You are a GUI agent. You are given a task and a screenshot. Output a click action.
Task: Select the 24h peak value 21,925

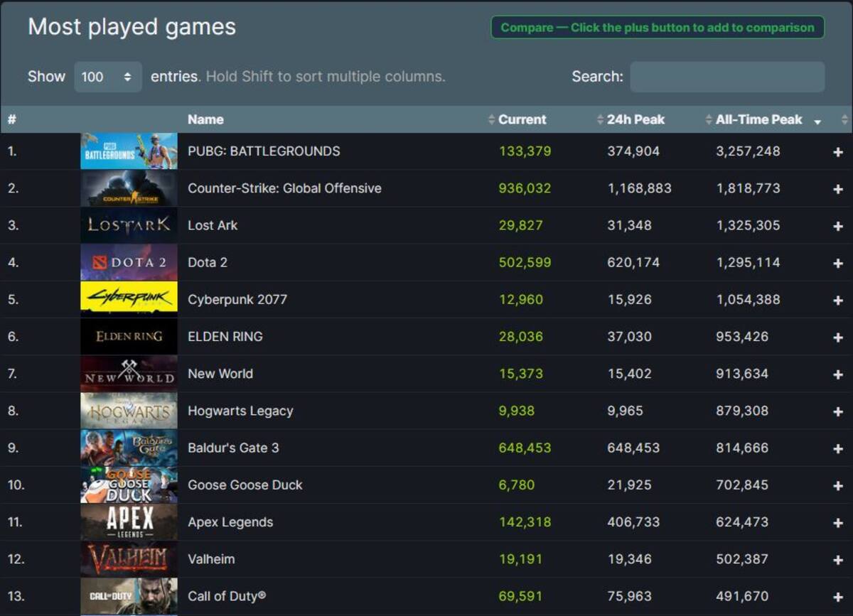(x=629, y=485)
